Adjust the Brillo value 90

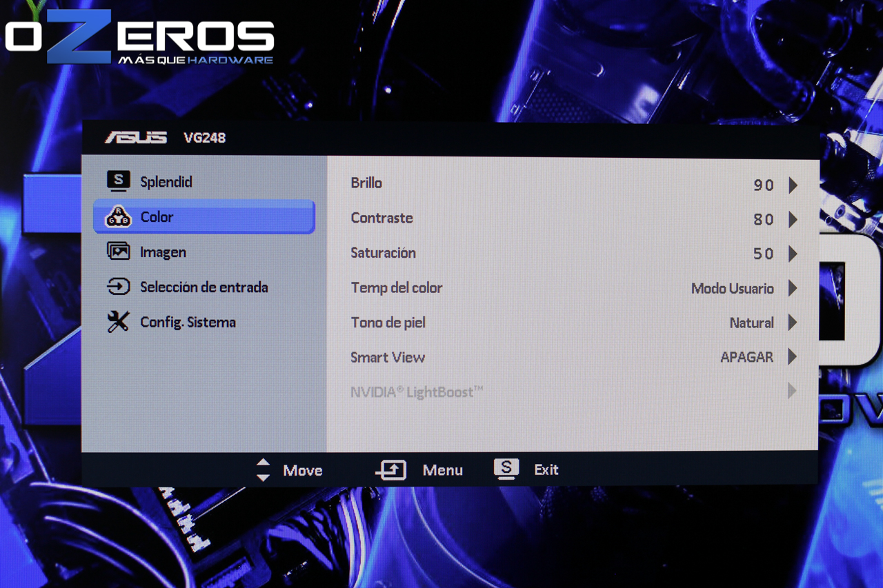point(764,185)
